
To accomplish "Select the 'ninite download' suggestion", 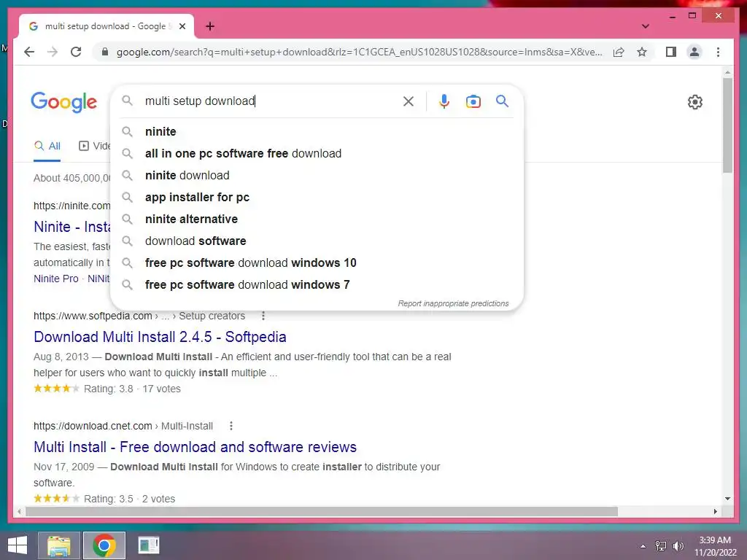I will [317, 175].
